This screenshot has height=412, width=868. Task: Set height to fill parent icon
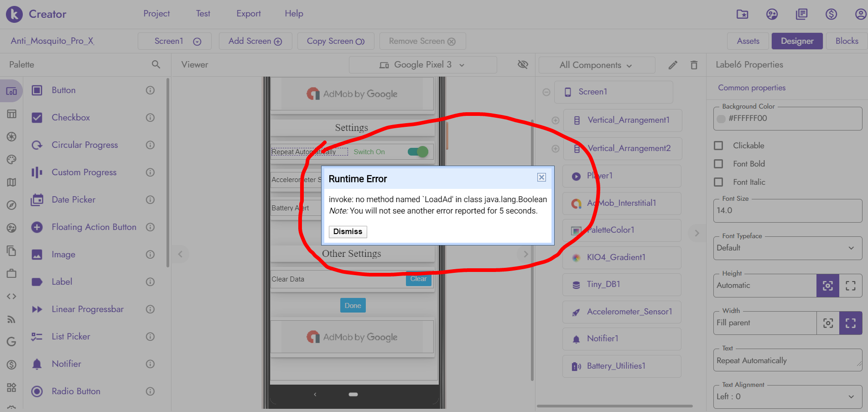(x=850, y=286)
